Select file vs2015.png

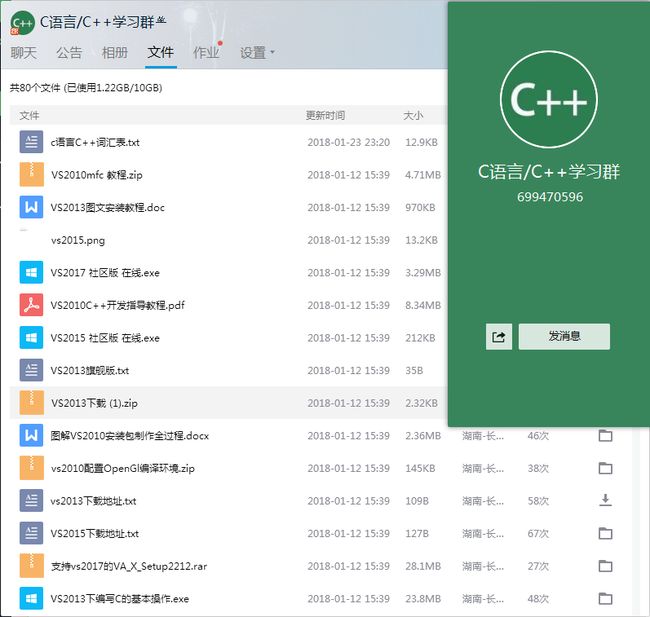(78, 240)
